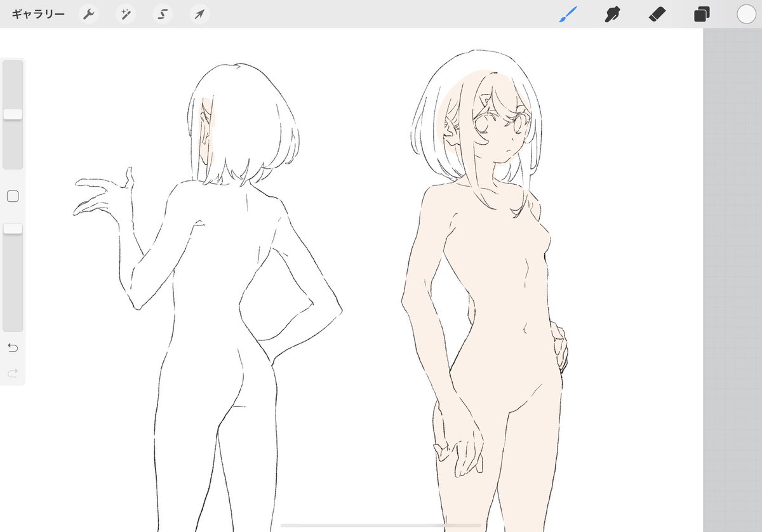Image resolution: width=762 pixels, height=532 pixels.
Task: Tap the square modify button in sidebar
Action: [x=13, y=197]
